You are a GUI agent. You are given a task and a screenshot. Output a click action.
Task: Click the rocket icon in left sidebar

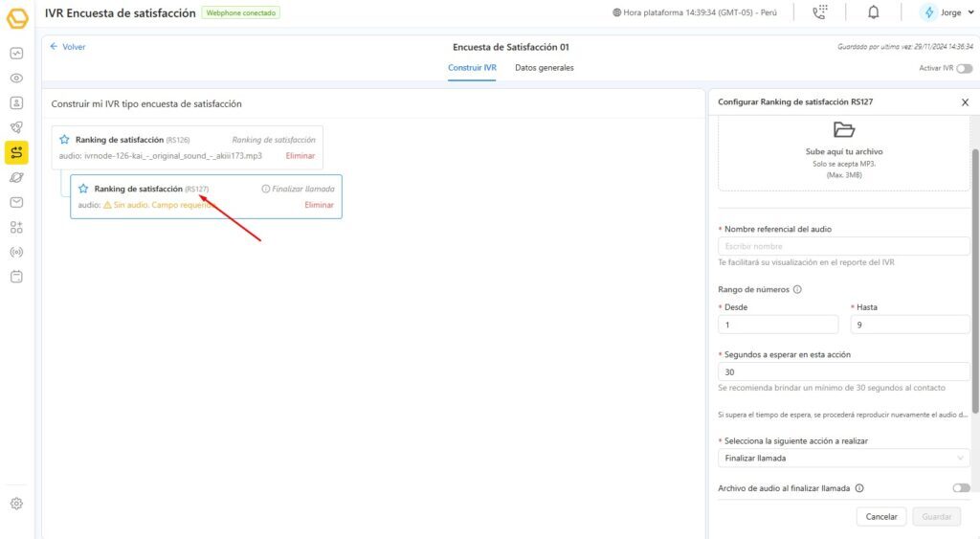pos(16,127)
